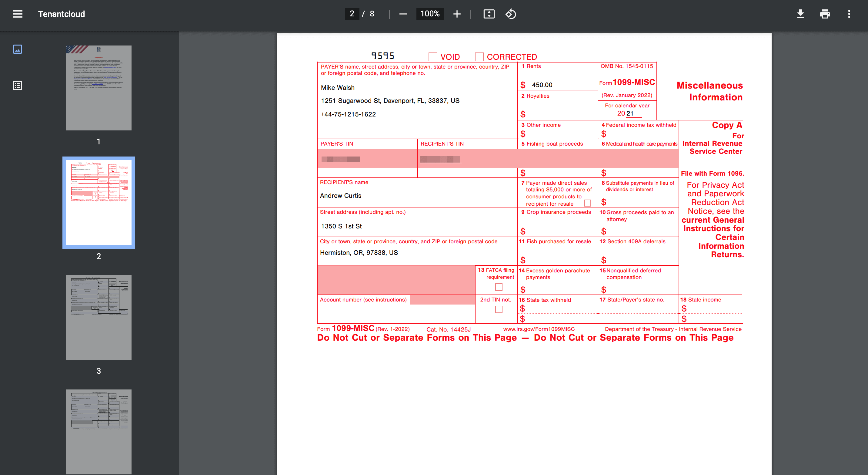
Task: Print the document
Action: (825, 14)
